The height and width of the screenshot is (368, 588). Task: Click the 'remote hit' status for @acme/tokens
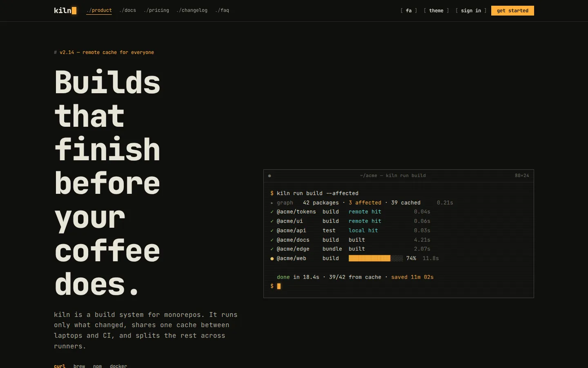(x=365, y=212)
